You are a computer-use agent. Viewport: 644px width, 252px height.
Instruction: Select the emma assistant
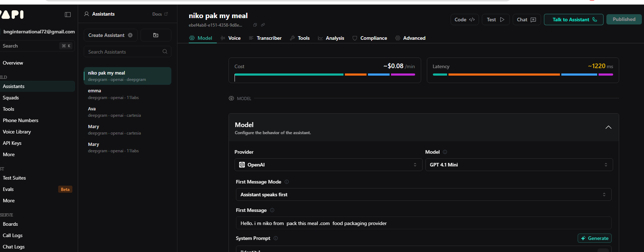pyautogui.click(x=127, y=94)
